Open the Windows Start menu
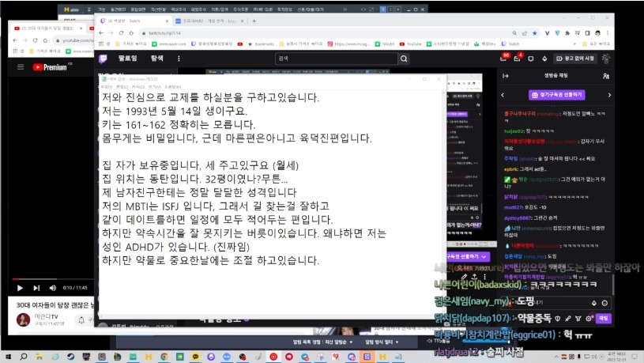The width and height of the screenshot is (644, 363). [9, 354]
